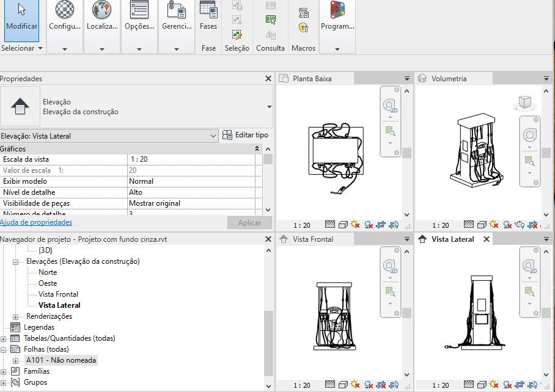Toggle crop region visibility in Vista Lateral

click(x=532, y=385)
